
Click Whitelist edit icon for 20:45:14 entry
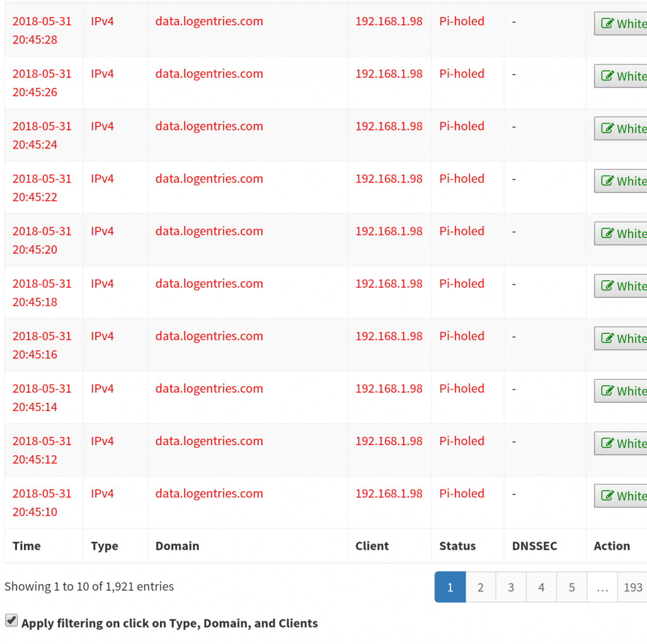click(607, 391)
